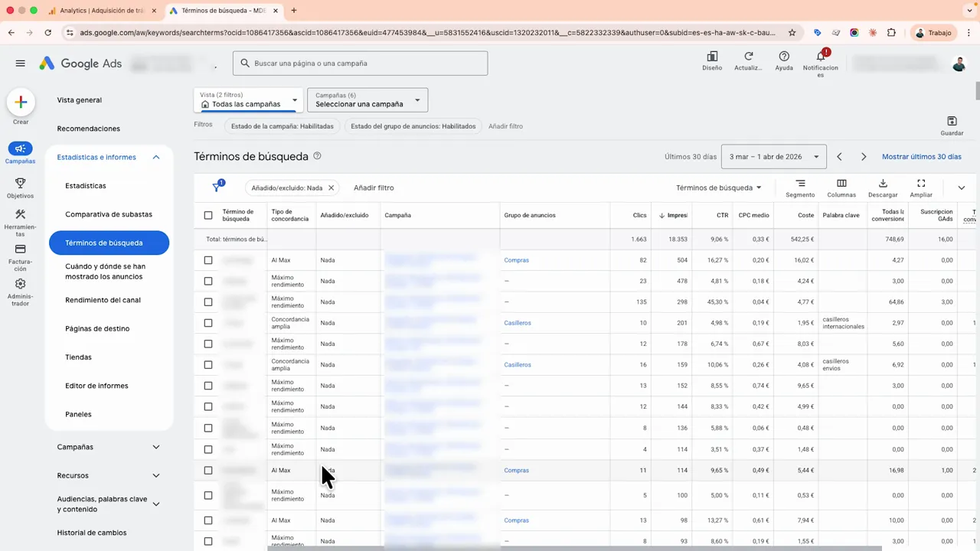This screenshot has width=980, height=551.
Task: Click the Segmento icon
Action: 800,184
